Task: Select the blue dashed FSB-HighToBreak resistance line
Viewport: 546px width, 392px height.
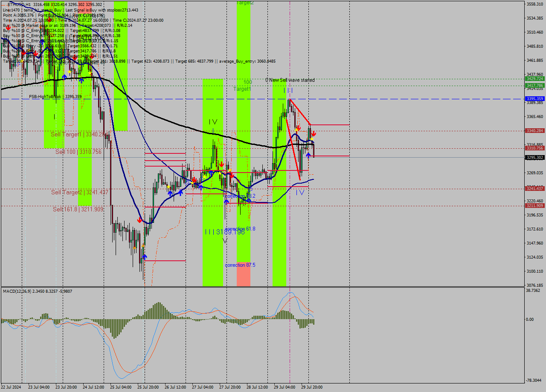Action: click(405, 99)
